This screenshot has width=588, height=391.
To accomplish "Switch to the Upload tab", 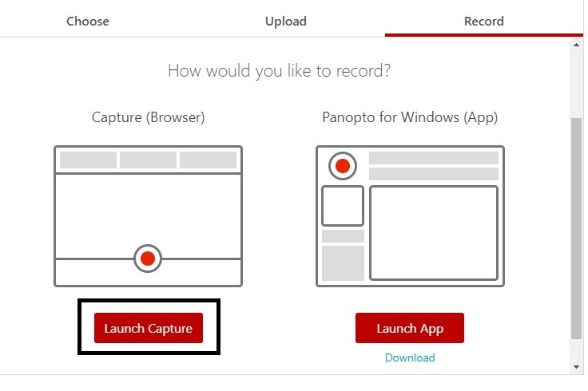I will pyautogui.click(x=286, y=21).
